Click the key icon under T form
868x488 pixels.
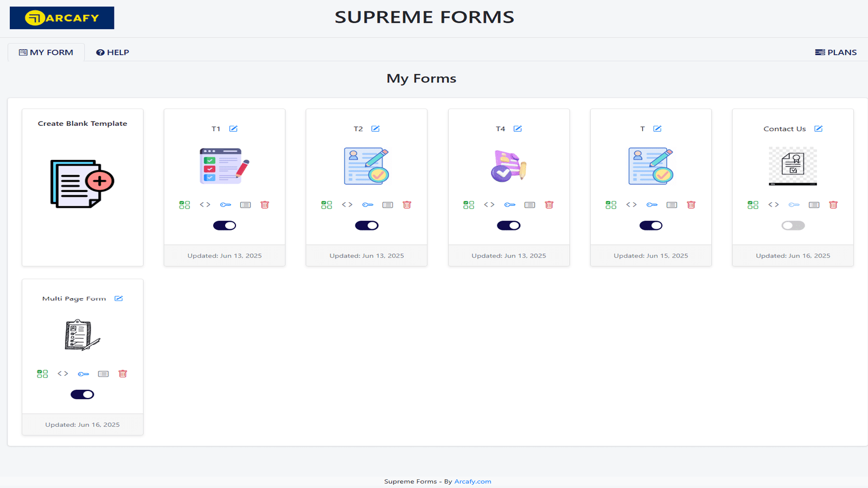(652, 204)
